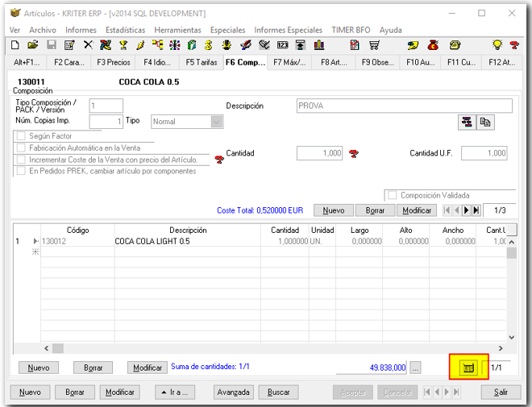This screenshot has width=532, height=407.
Task: Click the Buscar button
Action: (x=279, y=392)
